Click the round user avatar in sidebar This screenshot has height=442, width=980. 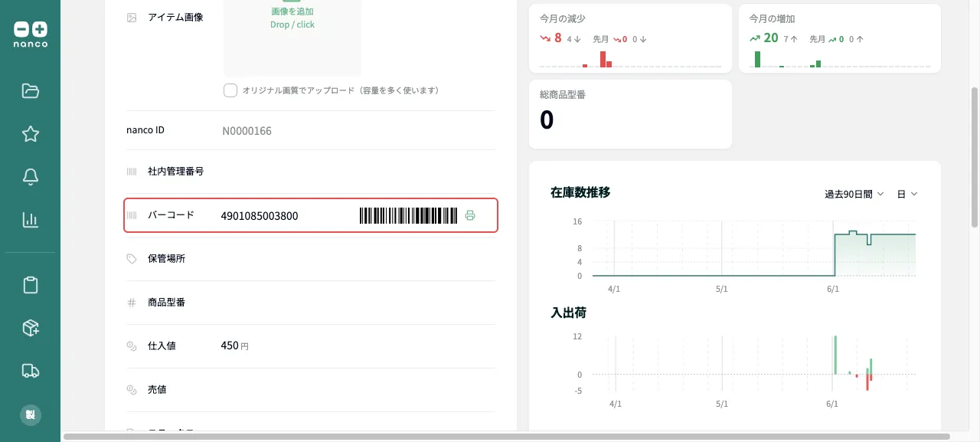(x=31, y=414)
